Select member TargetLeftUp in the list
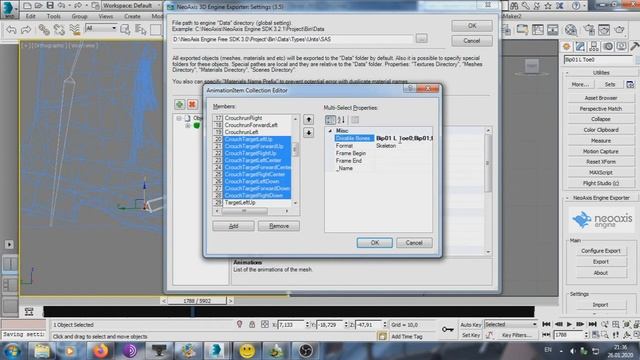The image size is (640, 360). point(240,203)
